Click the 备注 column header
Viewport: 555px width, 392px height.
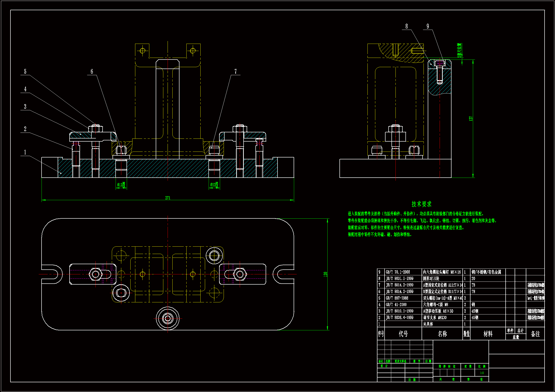coord(536,334)
